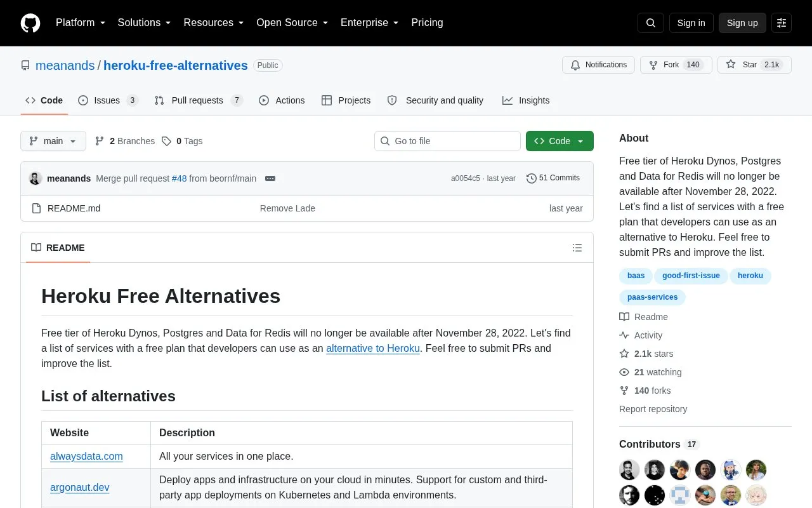The image size is (812, 508).
Task: Open pull request #48 link
Action: pos(180,178)
